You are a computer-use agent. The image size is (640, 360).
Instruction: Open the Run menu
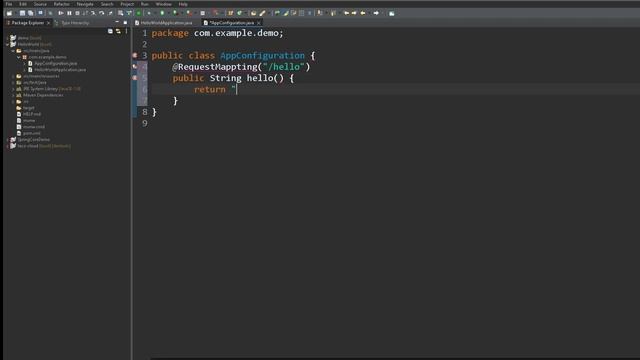(x=144, y=4)
